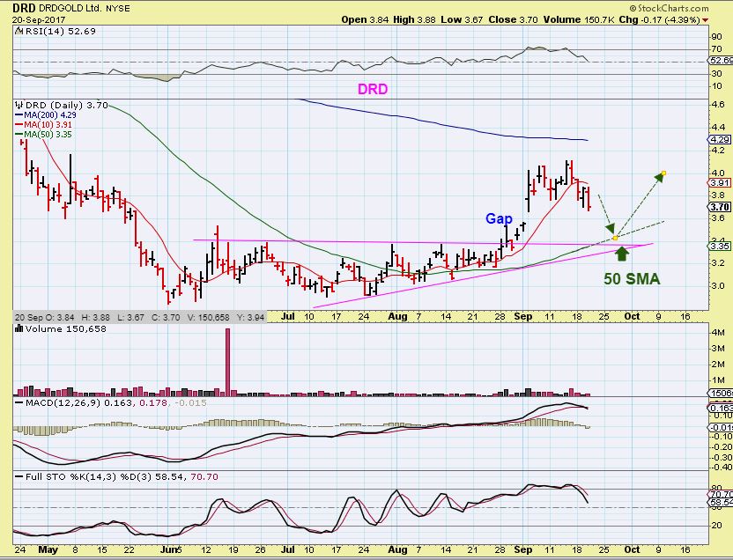The height and width of the screenshot is (560, 733).
Task: Click the Open 3.84 value in header
Action: [x=365, y=19]
